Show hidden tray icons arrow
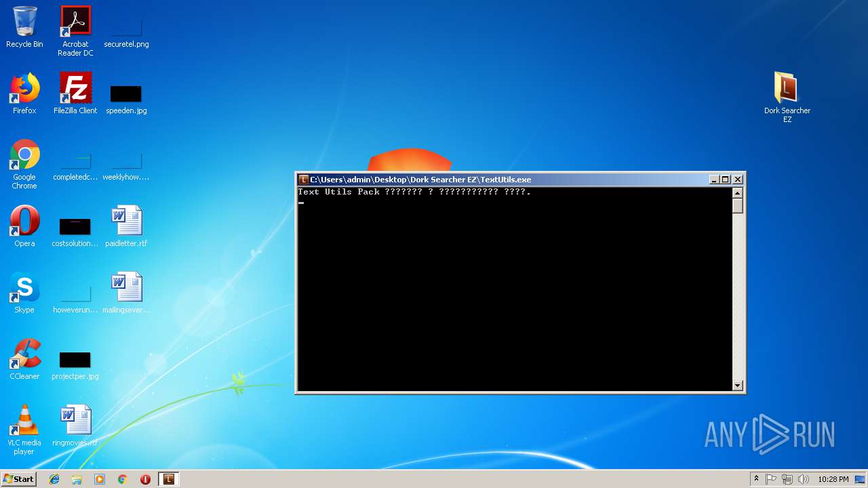The width and height of the screenshot is (868, 488). pyautogui.click(x=757, y=479)
